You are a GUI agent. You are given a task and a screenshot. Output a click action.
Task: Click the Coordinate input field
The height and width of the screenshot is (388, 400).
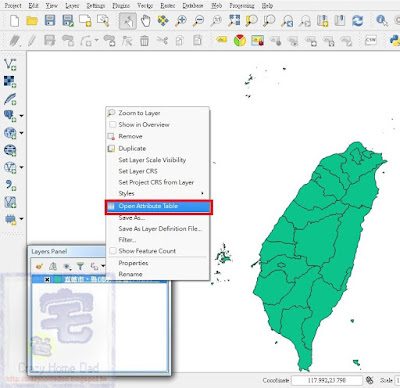pos(327,380)
